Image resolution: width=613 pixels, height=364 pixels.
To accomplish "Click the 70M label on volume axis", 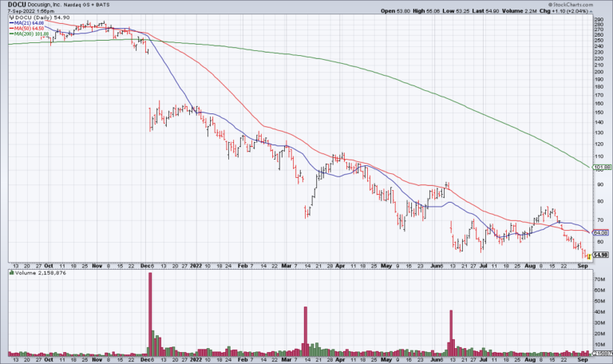I will [600, 279].
